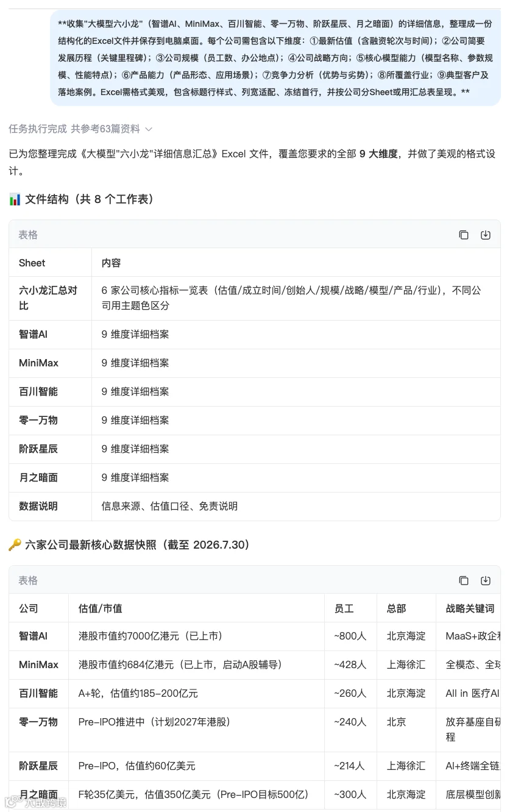Click 阶跃星辰 company cell in snapshot table
The image size is (507, 812).
point(38,766)
